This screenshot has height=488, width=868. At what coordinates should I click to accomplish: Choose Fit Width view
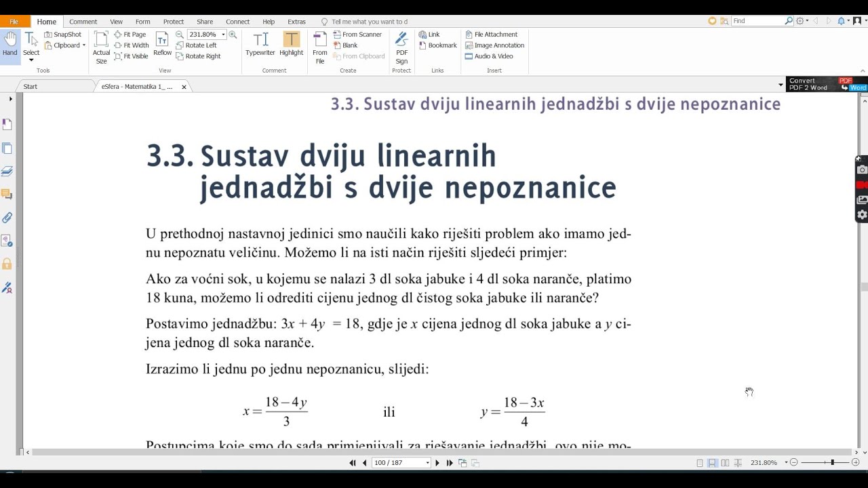click(132, 45)
